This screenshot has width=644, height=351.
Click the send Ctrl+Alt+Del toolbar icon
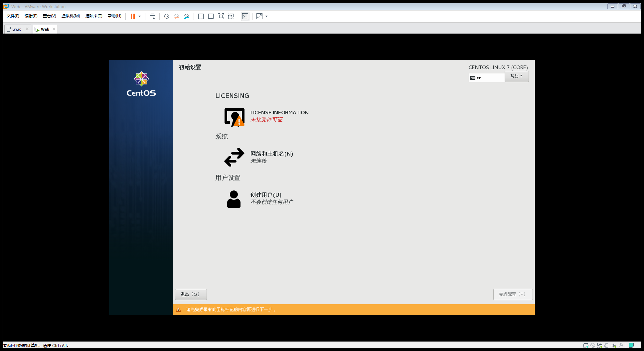click(152, 16)
